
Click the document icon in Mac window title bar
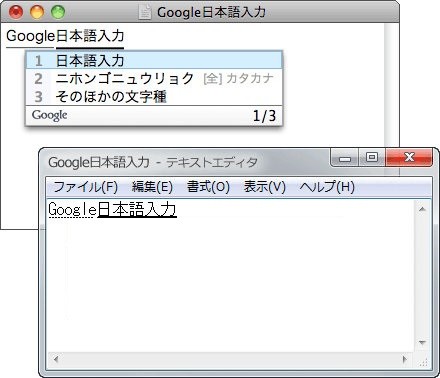(x=145, y=12)
